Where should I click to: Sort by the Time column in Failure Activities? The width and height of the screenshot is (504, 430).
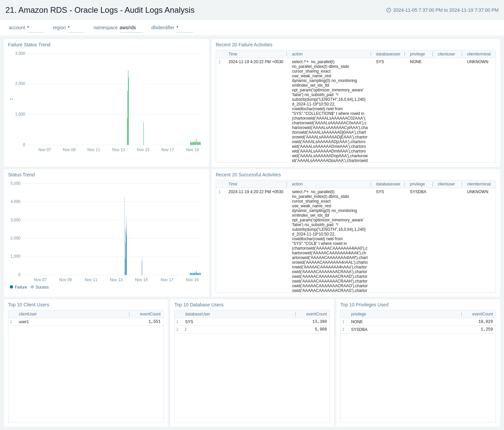[233, 54]
